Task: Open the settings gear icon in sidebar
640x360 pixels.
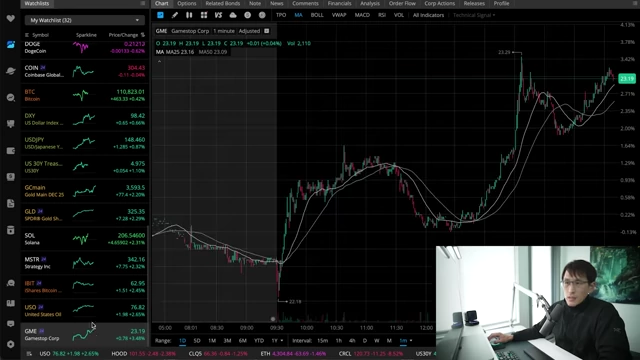Action: click(x=11, y=344)
